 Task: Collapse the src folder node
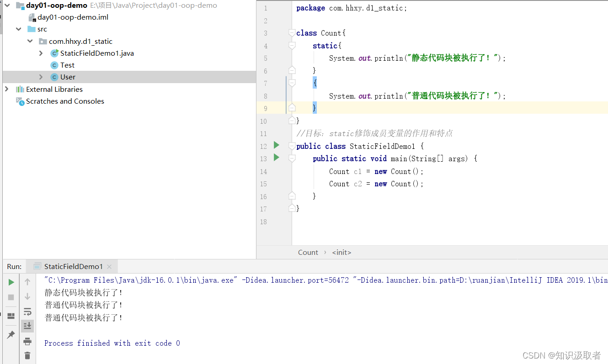tap(19, 29)
